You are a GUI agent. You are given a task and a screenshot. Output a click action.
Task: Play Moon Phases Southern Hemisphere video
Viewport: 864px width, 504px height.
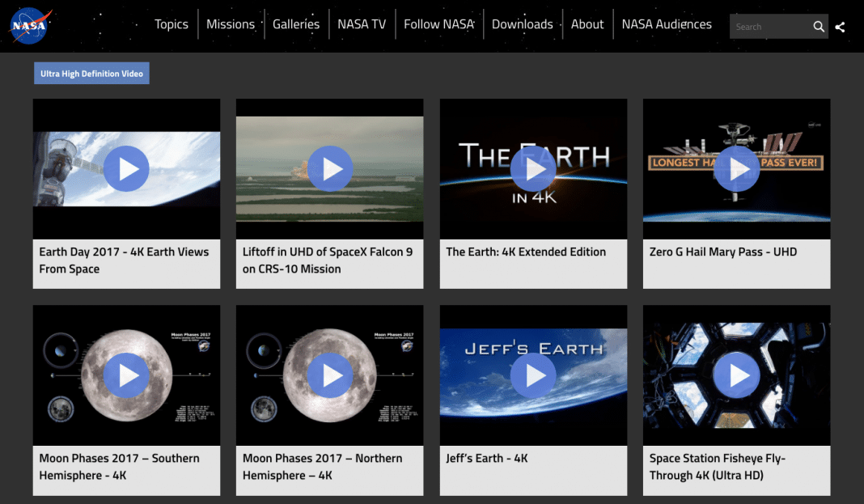[x=126, y=375]
